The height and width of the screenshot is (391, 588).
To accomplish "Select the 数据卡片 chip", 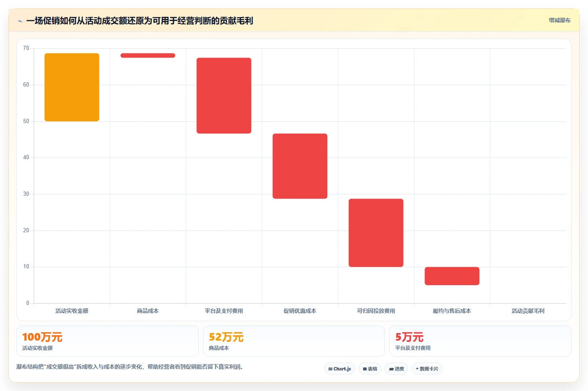I will 427,369.
